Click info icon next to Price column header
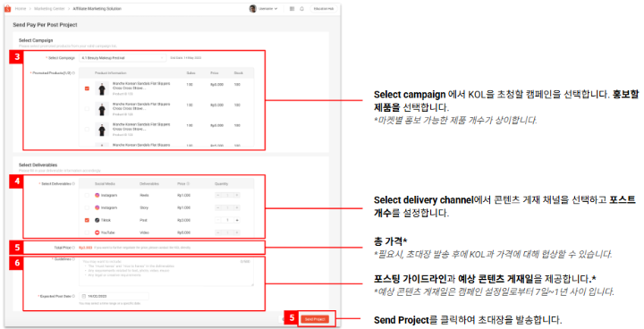644x329 pixels. click(x=188, y=184)
